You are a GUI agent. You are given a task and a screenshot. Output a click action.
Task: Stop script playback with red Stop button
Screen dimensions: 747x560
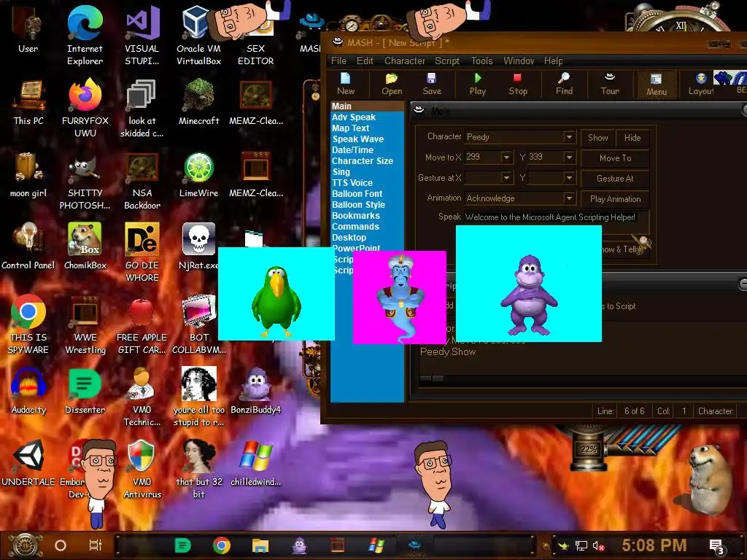tap(518, 85)
